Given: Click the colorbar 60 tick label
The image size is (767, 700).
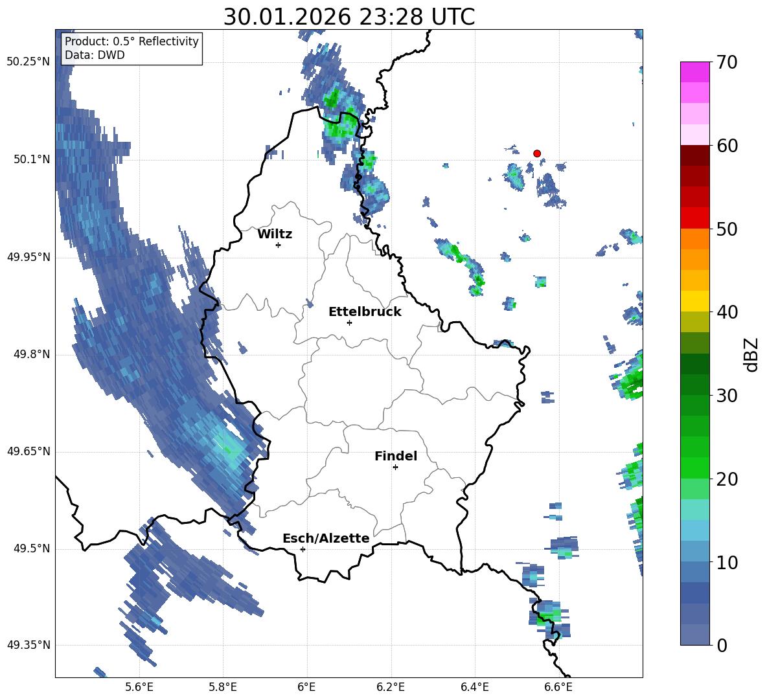Looking at the screenshot, I should tap(727, 146).
